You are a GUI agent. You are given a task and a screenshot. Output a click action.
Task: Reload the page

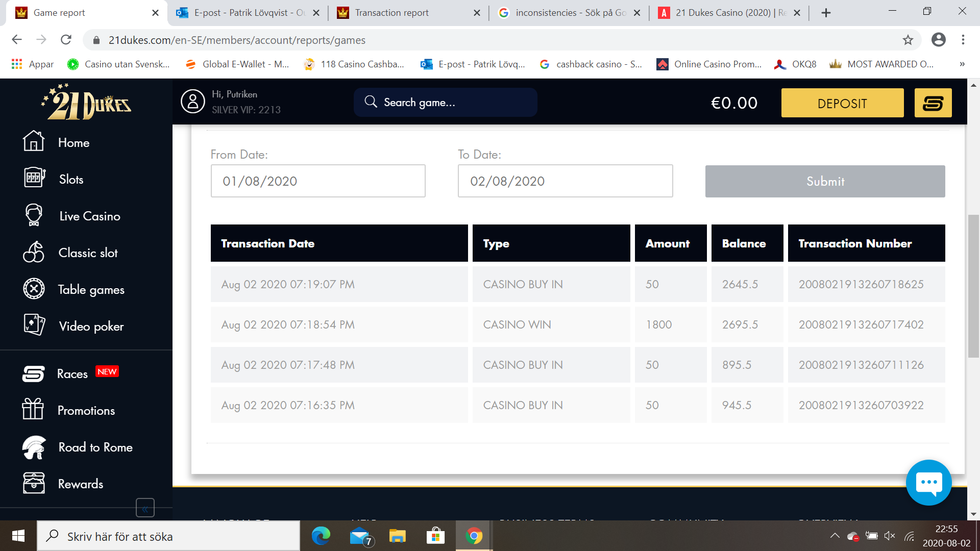point(66,40)
